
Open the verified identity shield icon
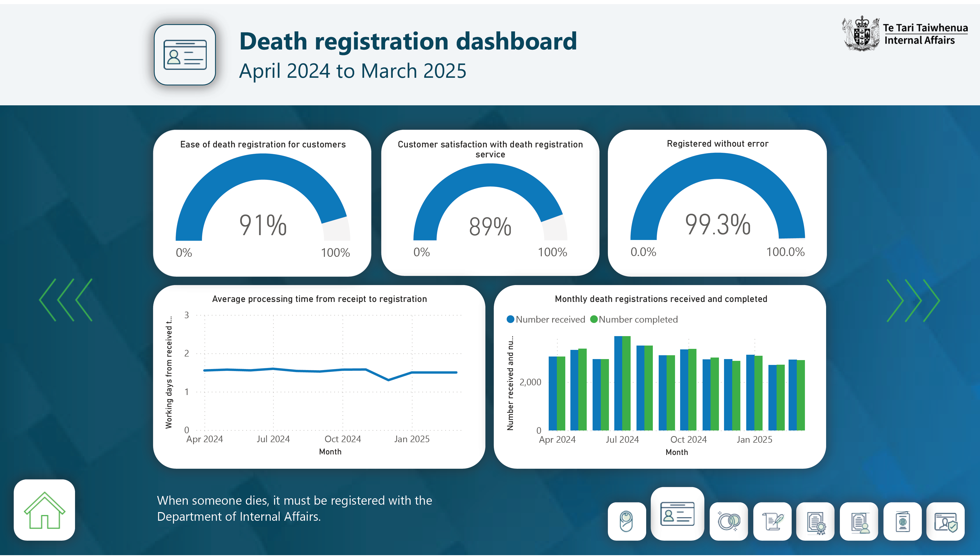click(946, 521)
